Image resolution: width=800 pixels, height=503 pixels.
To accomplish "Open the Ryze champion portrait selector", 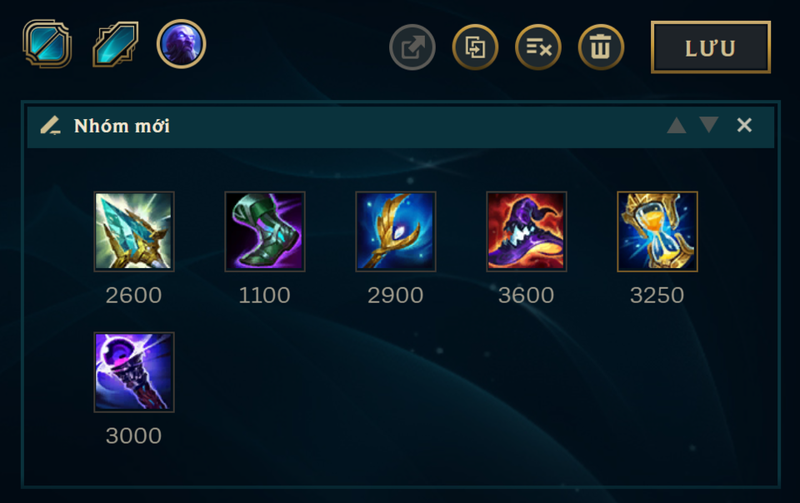I will [x=181, y=44].
